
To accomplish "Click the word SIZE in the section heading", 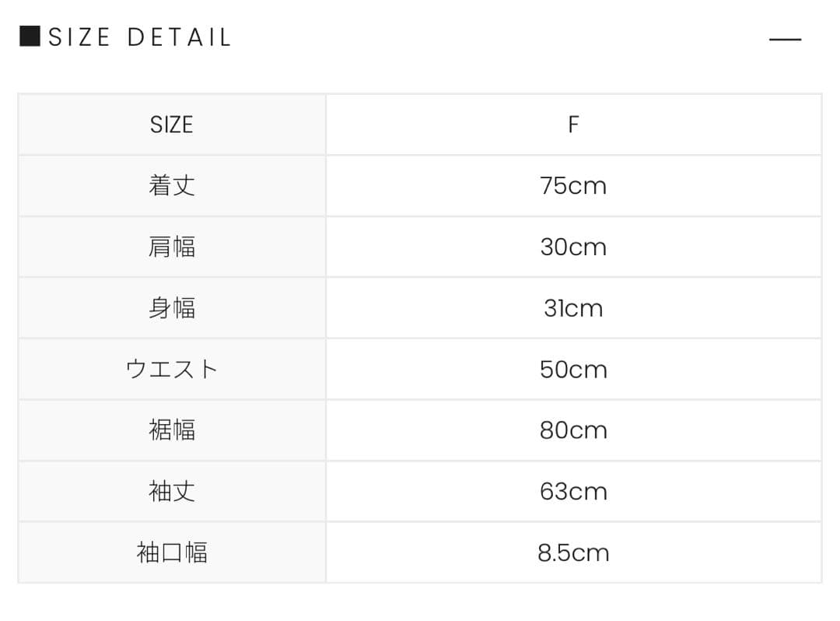I will 79,37.
